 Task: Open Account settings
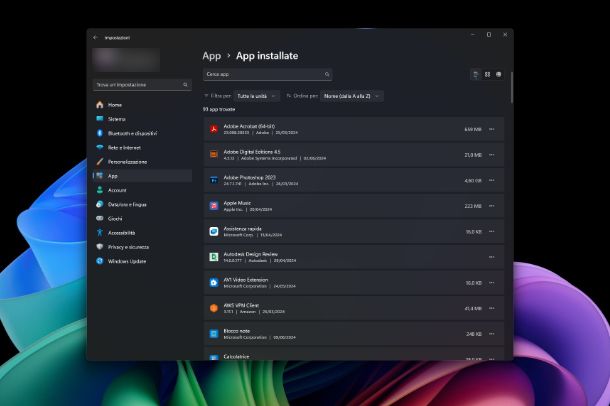[x=142, y=190]
